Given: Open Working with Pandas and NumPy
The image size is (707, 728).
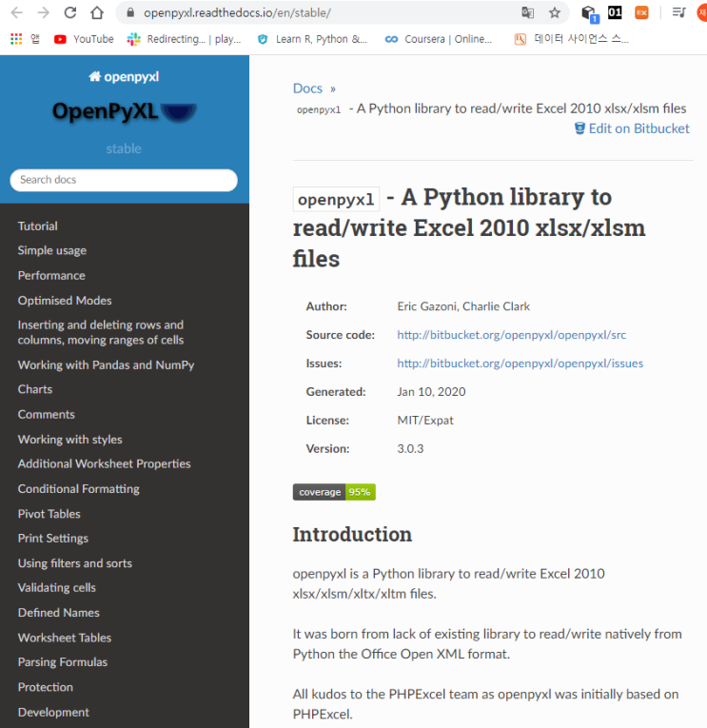Looking at the screenshot, I should click(x=106, y=365).
